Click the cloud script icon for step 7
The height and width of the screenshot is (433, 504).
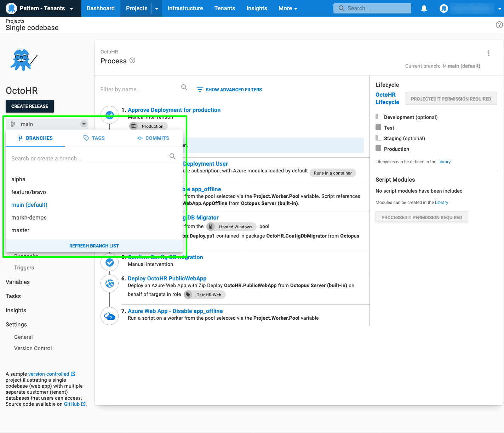pyautogui.click(x=109, y=316)
